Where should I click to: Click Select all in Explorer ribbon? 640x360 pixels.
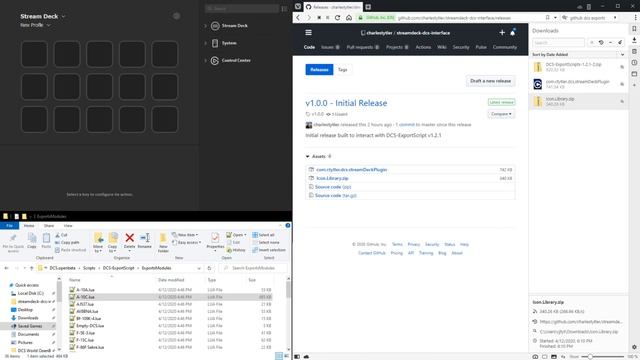point(263,235)
